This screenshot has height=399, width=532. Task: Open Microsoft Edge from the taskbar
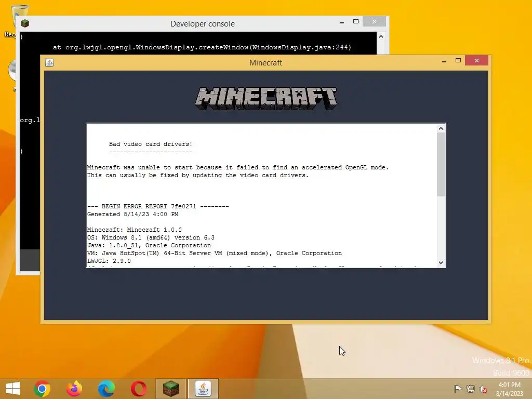(106, 389)
